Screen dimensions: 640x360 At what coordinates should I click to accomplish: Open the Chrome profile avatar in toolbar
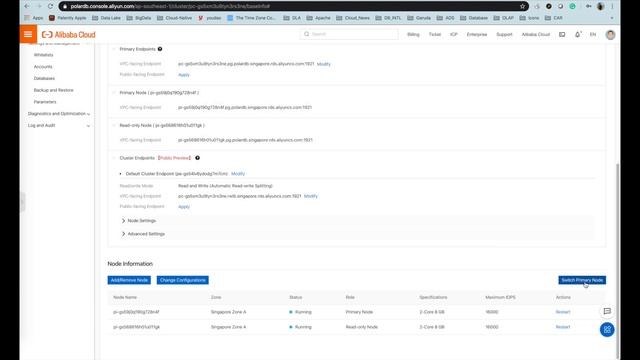[600, 6]
